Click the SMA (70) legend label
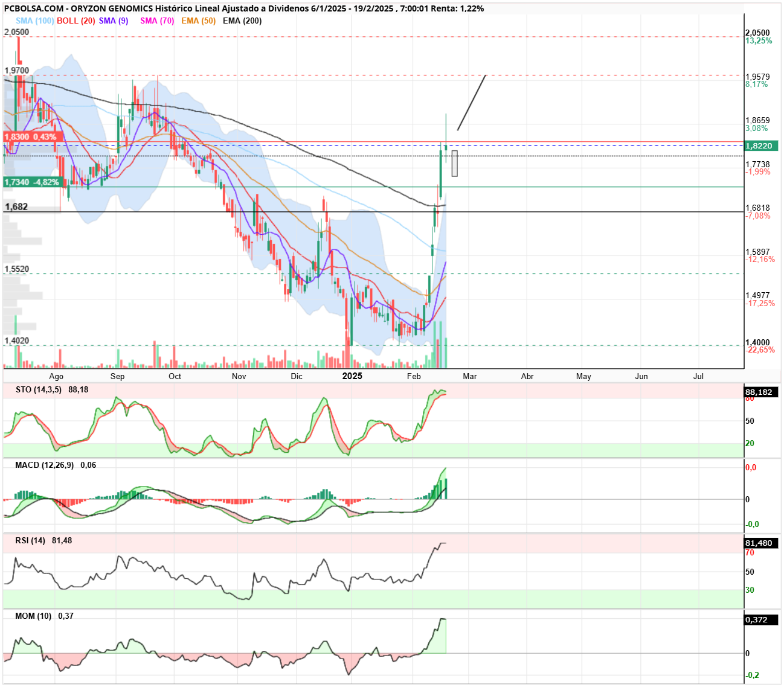Screen dimensions: 784x687 coord(157,21)
